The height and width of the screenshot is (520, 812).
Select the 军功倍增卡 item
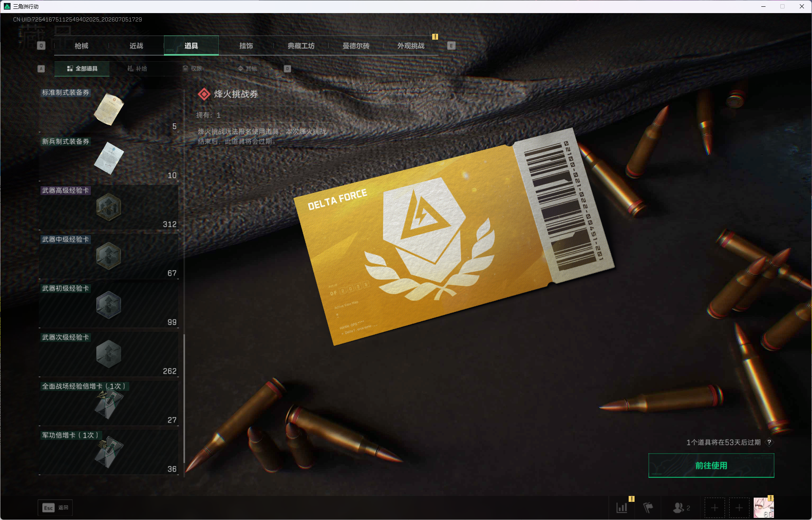point(109,452)
